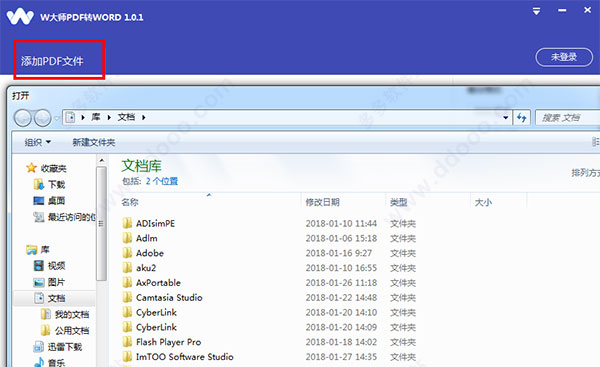Select 库 in the navigation pane
The image size is (600, 367).
pos(45,250)
